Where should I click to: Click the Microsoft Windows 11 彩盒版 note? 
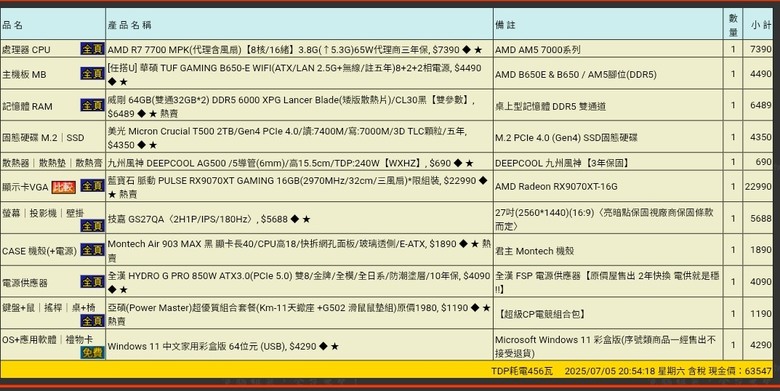click(605, 346)
